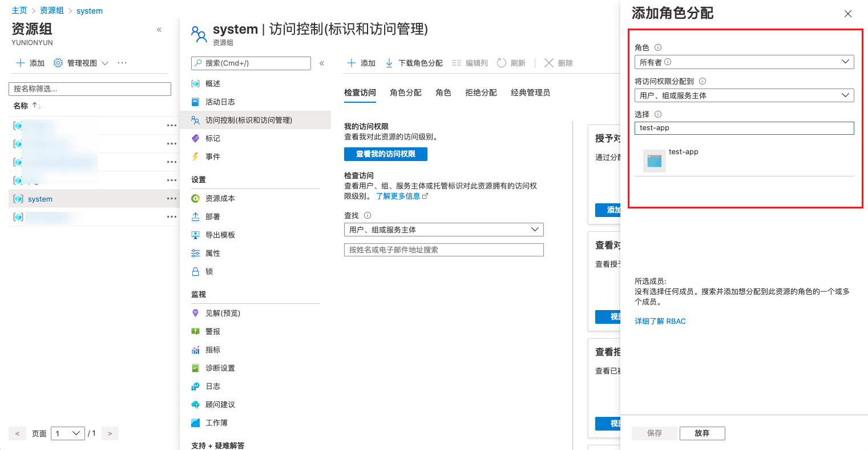Click the info icon beside 角色 label
This screenshot has width=868, height=450.
click(658, 47)
